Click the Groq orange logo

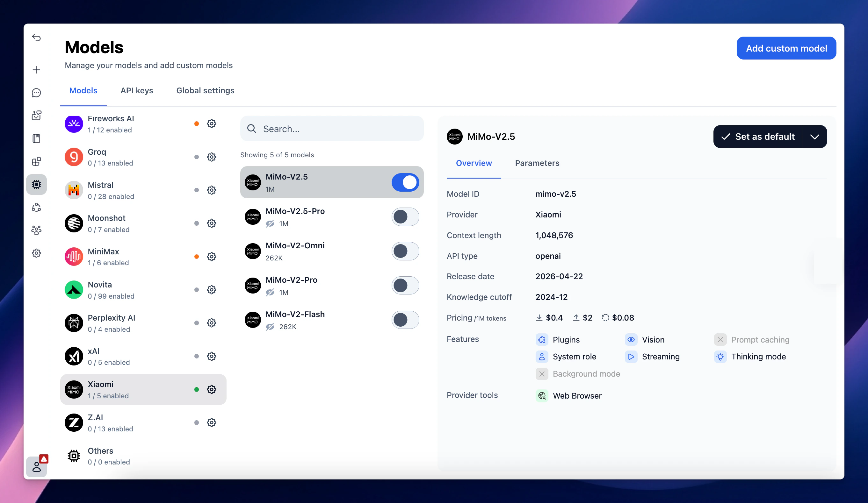point(74,157)
